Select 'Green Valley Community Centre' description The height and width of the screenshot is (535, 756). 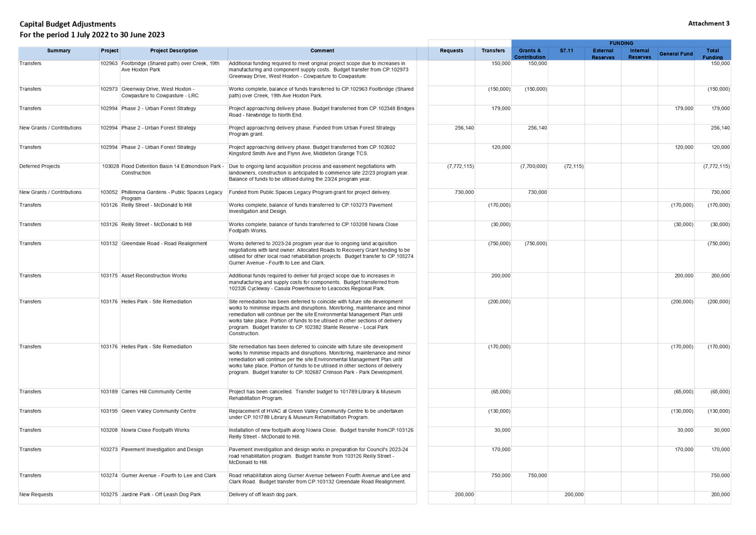pos(158,411)
